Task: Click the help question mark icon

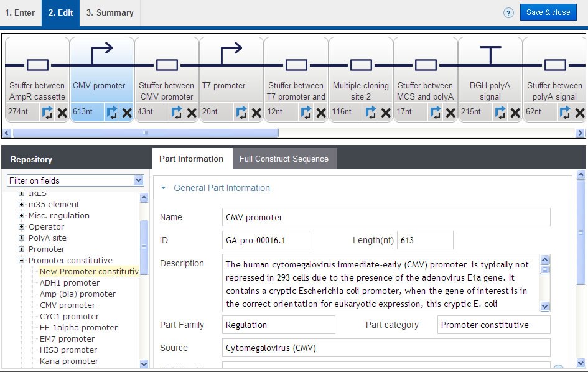Action: pos(508,12)
